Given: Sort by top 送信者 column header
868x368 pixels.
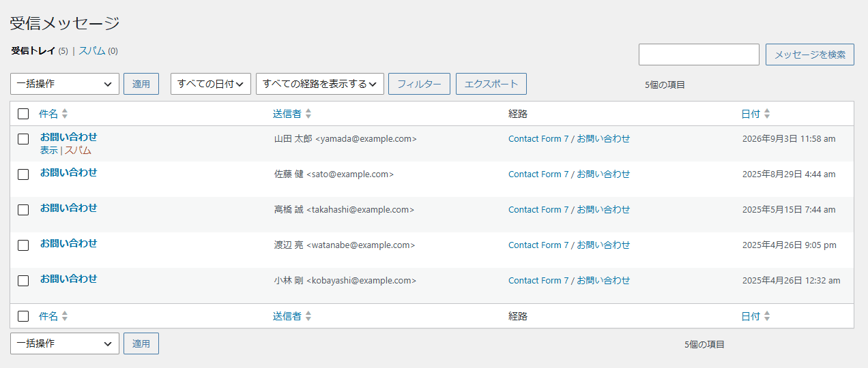Looking at the screenshot, I should point(287,114).
